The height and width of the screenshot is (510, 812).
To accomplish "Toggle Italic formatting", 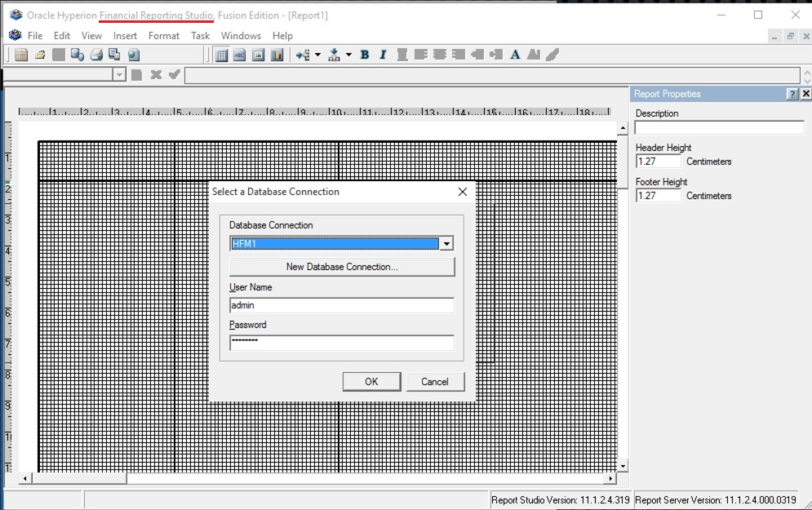I will [383, 55].
